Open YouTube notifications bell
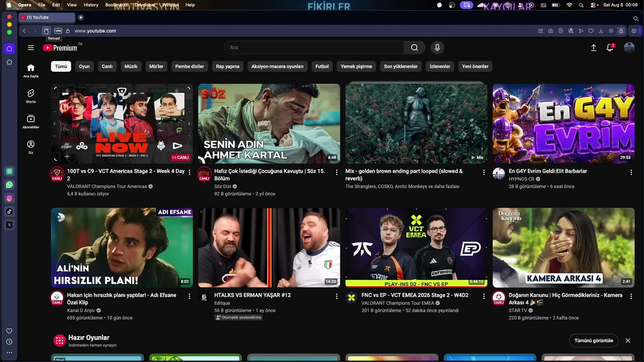Screen dimensions: 644x362 coord(610,47)
